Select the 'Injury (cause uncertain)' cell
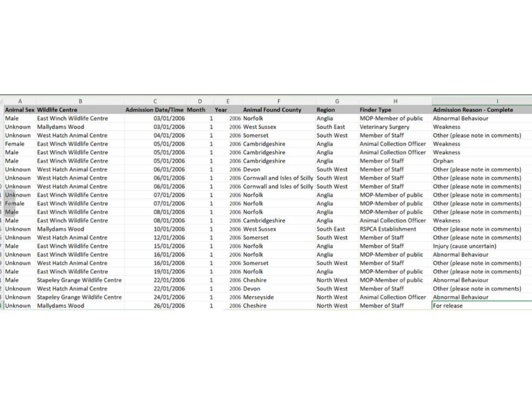 (x=482, y=246)
